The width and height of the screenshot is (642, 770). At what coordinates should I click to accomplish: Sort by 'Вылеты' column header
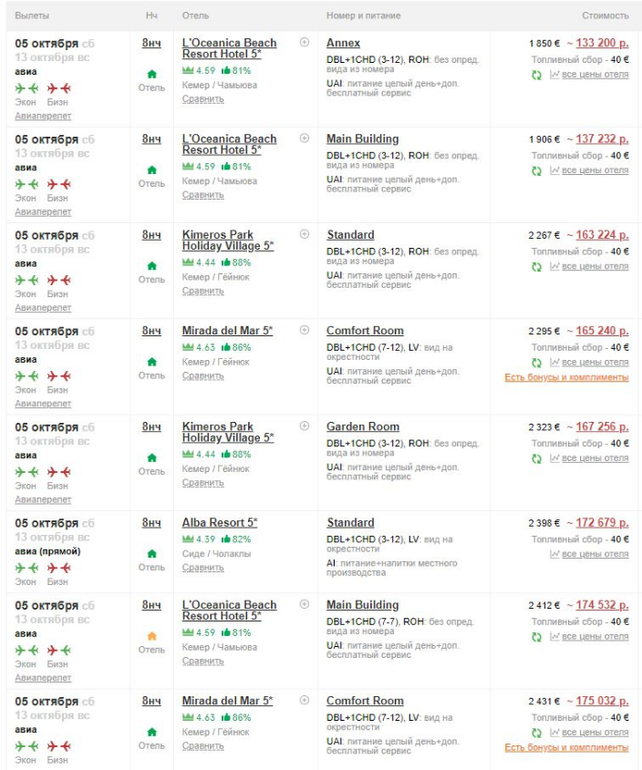click(32, 16)
